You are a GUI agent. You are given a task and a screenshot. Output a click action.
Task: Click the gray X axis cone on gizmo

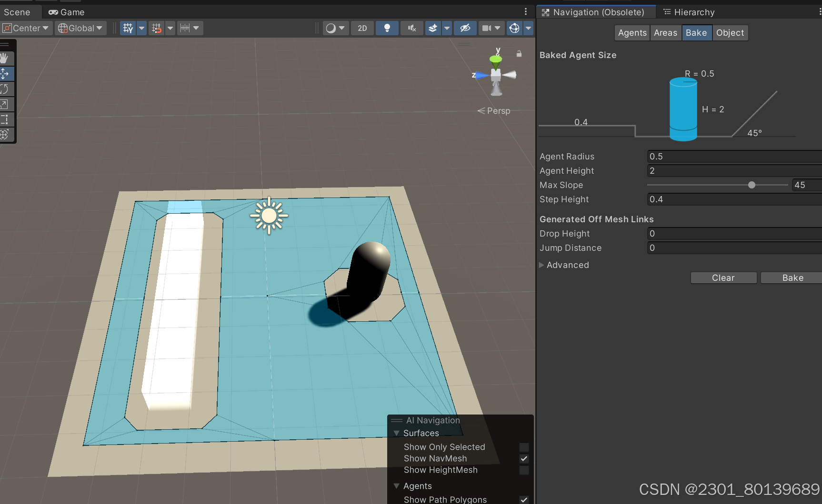tap(509, 75)
